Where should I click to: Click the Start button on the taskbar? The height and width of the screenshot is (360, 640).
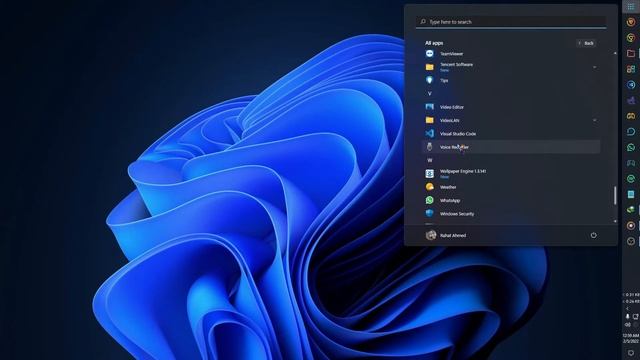tap(631, 7)
